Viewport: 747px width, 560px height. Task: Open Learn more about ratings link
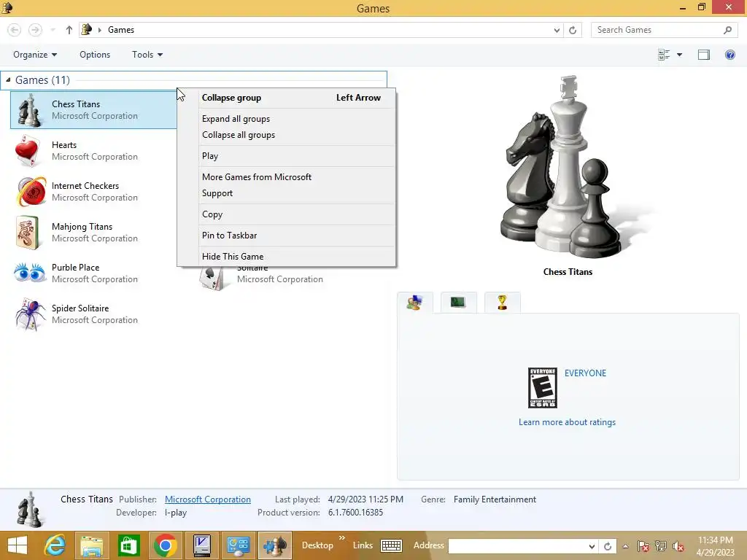coord(567,422)
